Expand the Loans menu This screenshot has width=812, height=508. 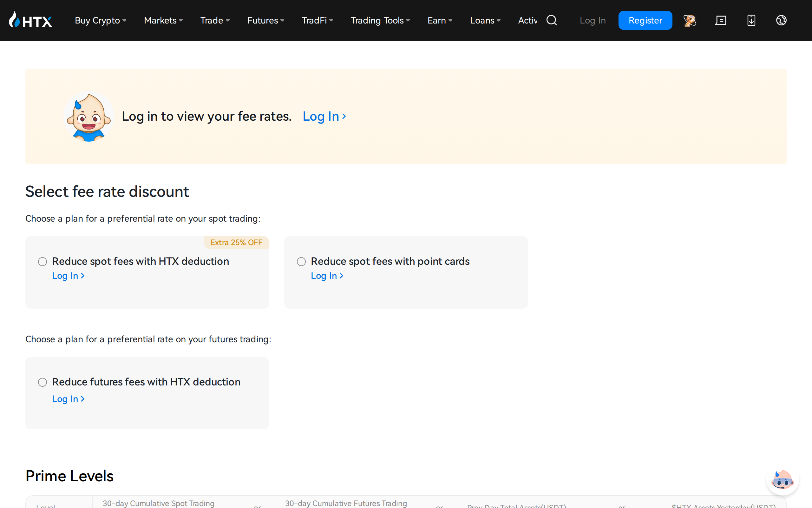(x=485, y=21)
